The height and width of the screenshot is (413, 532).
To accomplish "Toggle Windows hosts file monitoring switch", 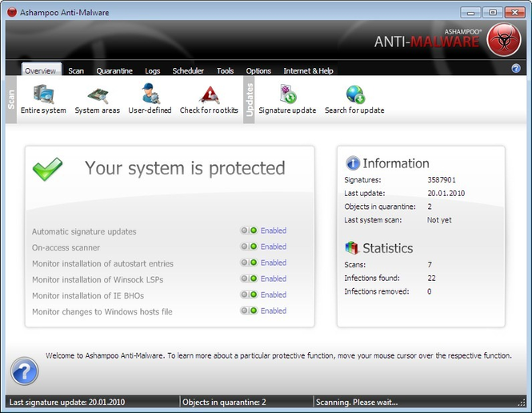I will (249, 311).
